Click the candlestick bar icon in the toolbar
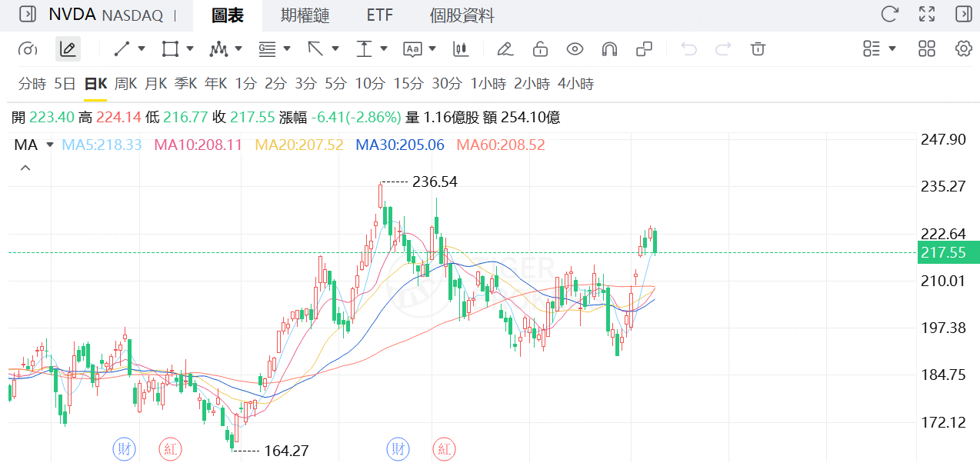This screenshot has width=980, height=463. point(461,49)
